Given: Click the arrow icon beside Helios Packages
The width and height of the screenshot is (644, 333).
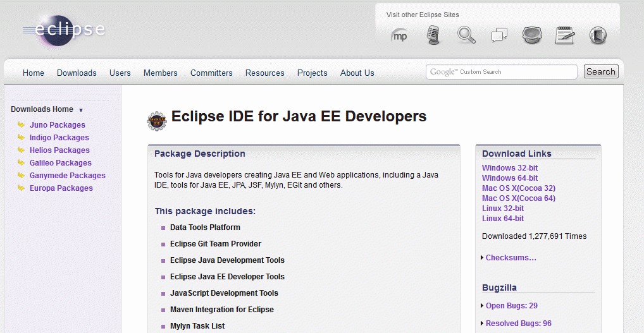Looking at the screenshot, I should 21,150.
